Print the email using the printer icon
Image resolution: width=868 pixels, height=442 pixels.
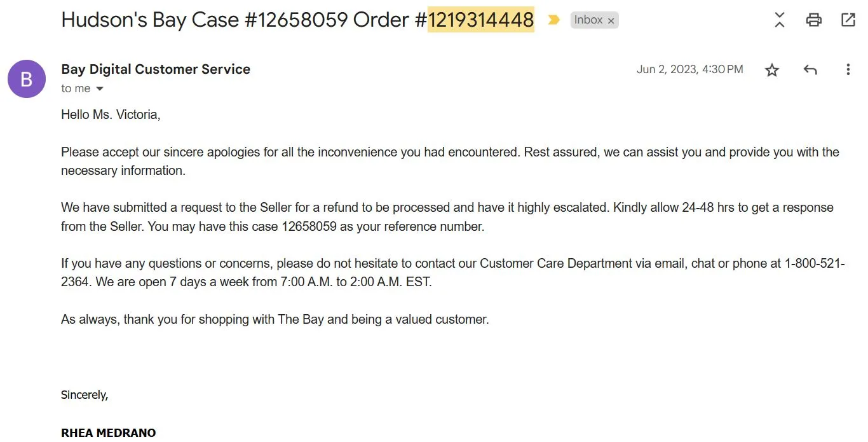click(814, 20)
